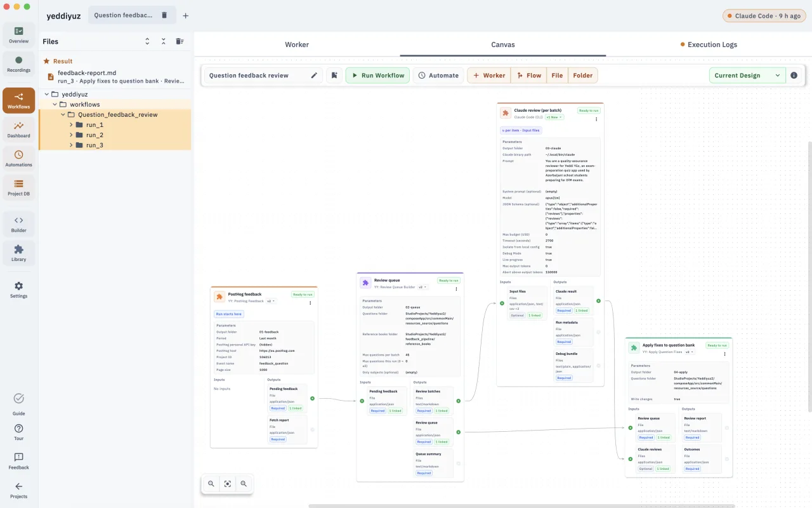Open the Guide in the sidebar
This screenshot has width=812, height=508.
click(18, 403)
